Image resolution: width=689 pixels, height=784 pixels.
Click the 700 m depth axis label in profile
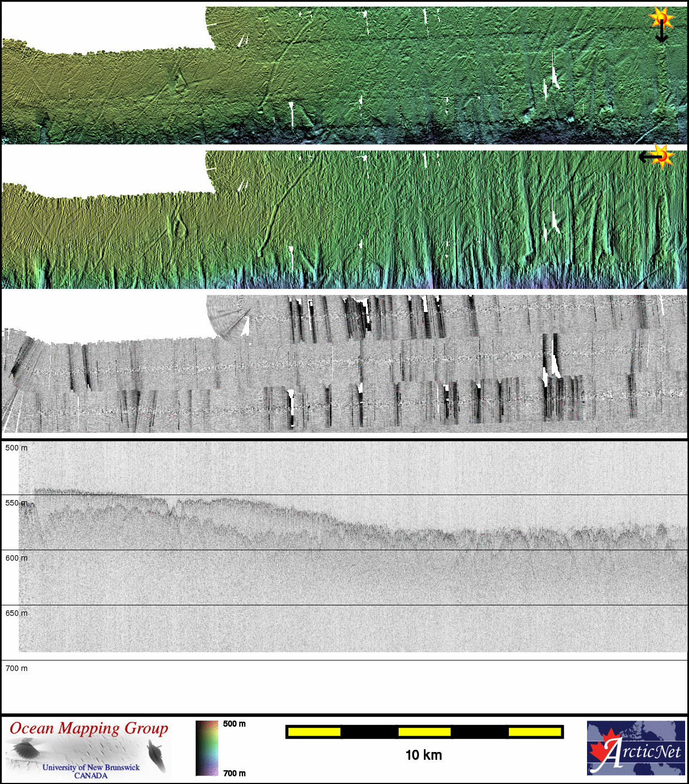tap(16, 669)
